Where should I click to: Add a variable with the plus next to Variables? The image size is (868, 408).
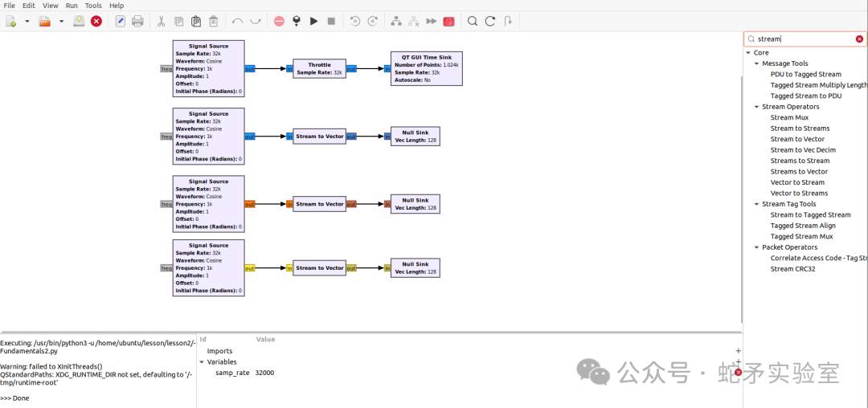pos(738,361)
